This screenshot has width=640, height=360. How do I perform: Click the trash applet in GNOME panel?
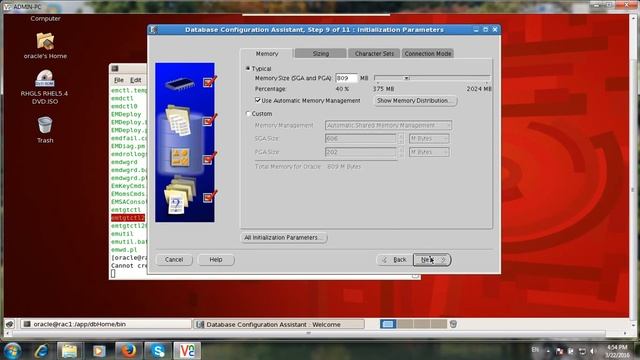pos(453,324)
